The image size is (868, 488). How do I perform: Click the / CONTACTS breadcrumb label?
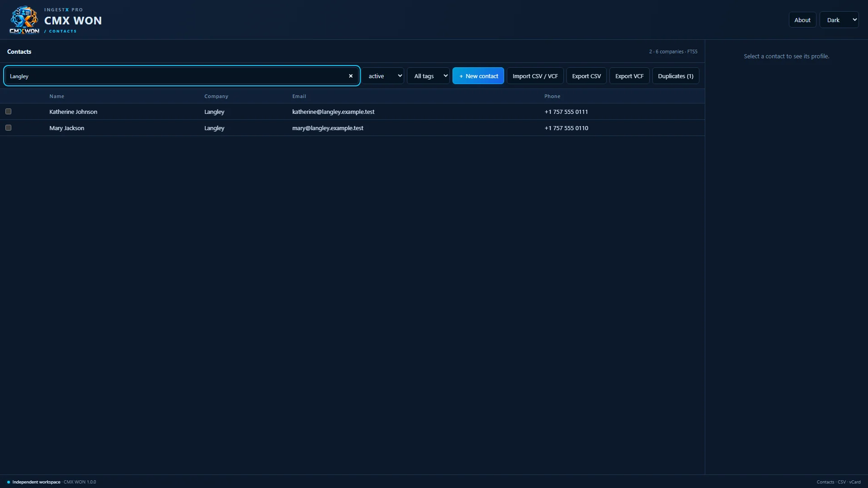coord(60,31)
